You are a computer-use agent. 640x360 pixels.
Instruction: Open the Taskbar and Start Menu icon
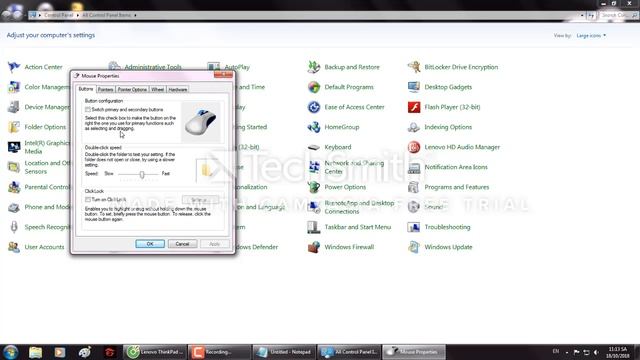click(x=314, y=227)
